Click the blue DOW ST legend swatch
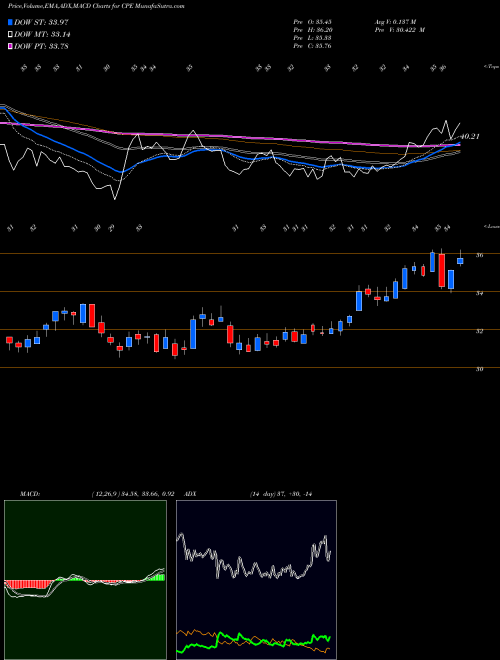The image size is (500, 660). click(x=11, y=22)
